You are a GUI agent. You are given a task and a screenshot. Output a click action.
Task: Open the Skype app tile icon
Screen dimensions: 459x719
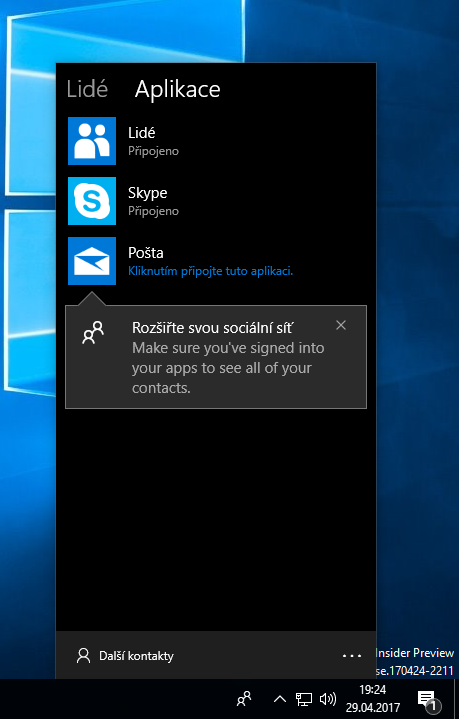coord(92,201)
